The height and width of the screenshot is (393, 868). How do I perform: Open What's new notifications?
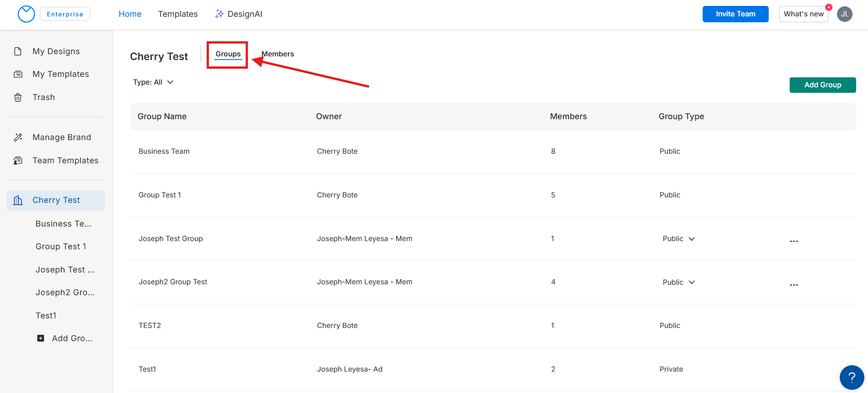(803, 14)
